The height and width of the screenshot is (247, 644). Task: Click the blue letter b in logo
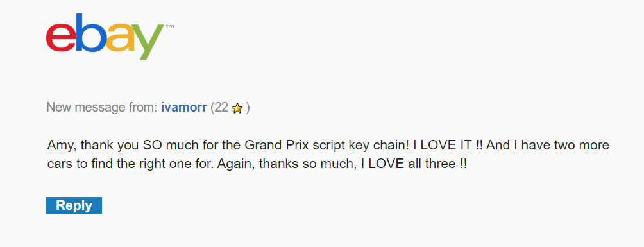point(91,33)
